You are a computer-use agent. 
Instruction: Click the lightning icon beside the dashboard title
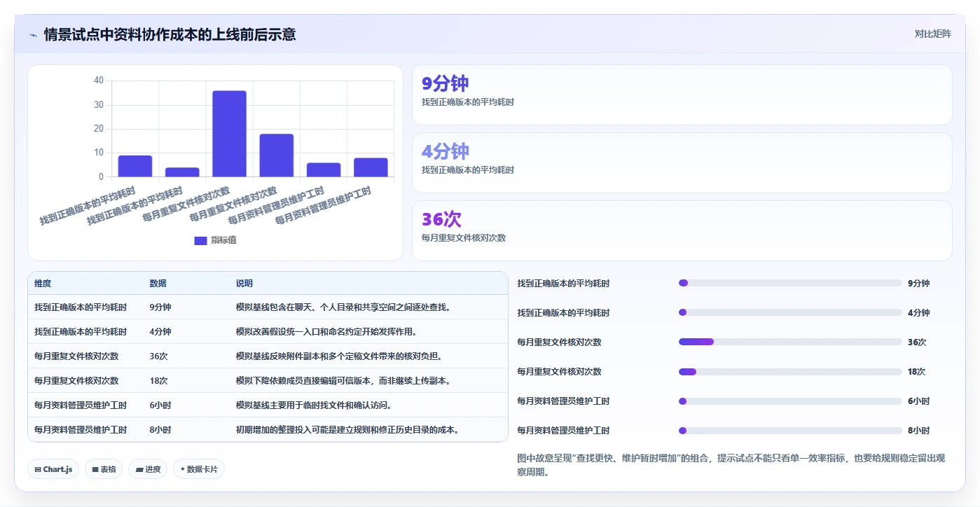33,35
